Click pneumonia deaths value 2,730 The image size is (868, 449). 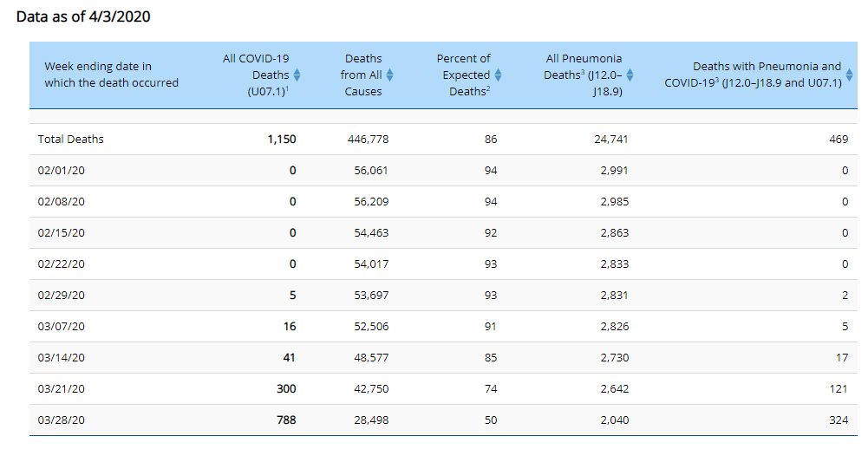[615, 358]
